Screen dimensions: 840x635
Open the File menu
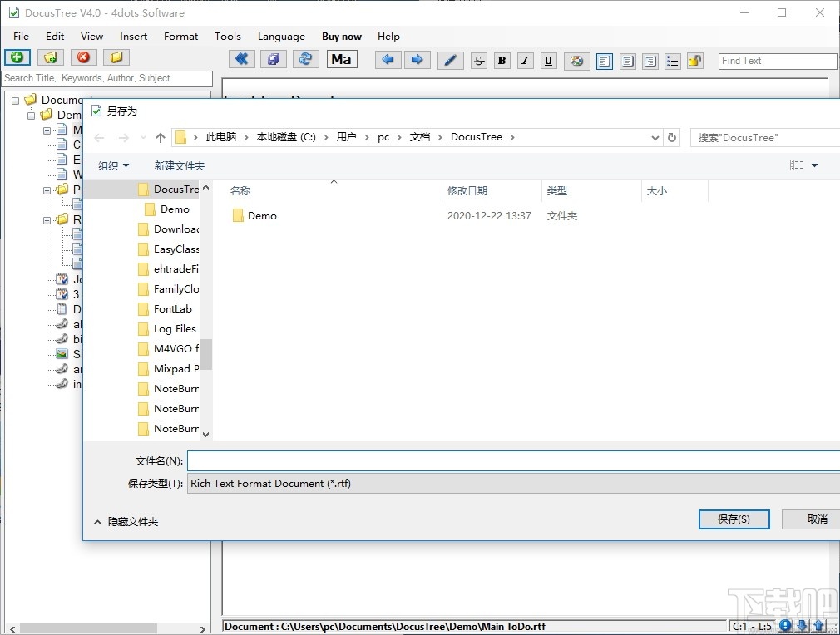[x=21, y=37]
